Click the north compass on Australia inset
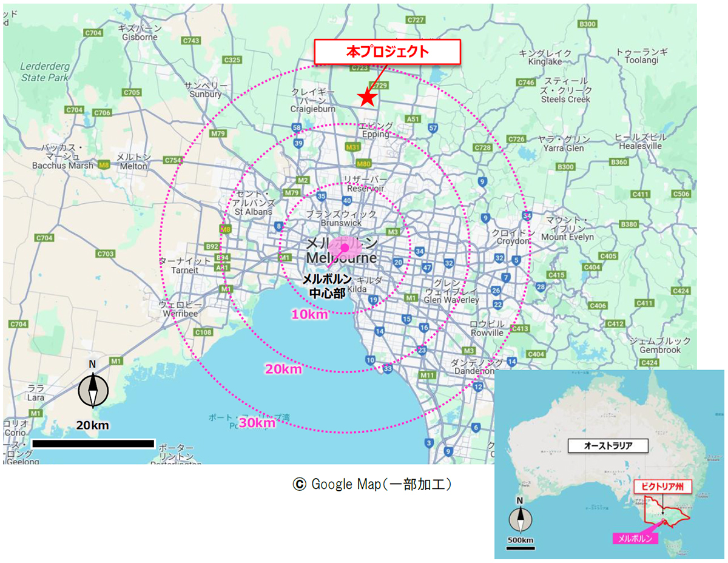 click(521, 519)
